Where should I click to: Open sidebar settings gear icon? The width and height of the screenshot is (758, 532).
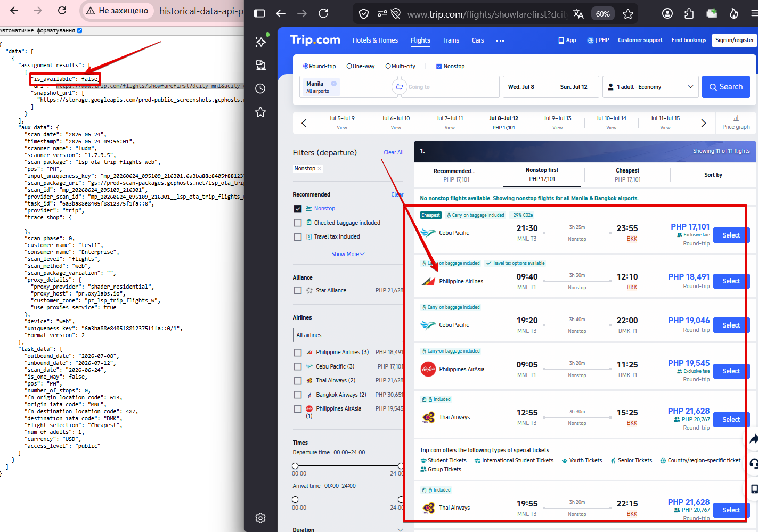tap(260, 518)
